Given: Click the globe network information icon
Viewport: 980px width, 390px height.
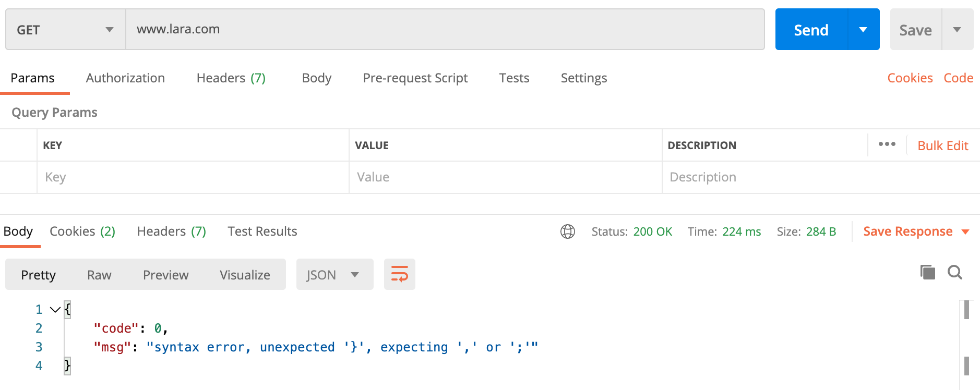Looking at the screenshot, I should pos(567,231).
